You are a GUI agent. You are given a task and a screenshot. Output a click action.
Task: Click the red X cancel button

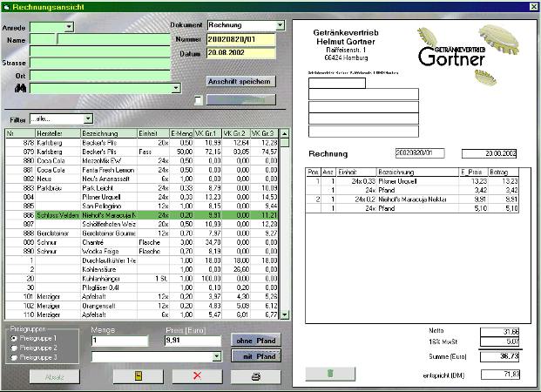pos(197,376)
